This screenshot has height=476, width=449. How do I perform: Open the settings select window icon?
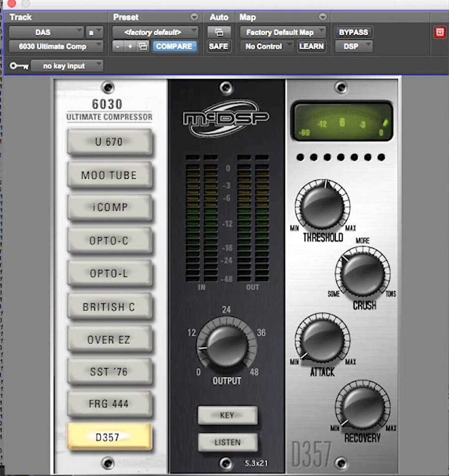tap(143, 46)
